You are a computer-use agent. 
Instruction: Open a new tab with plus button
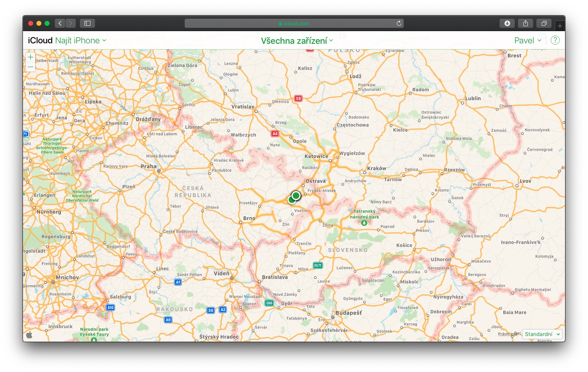coord(560,26)
